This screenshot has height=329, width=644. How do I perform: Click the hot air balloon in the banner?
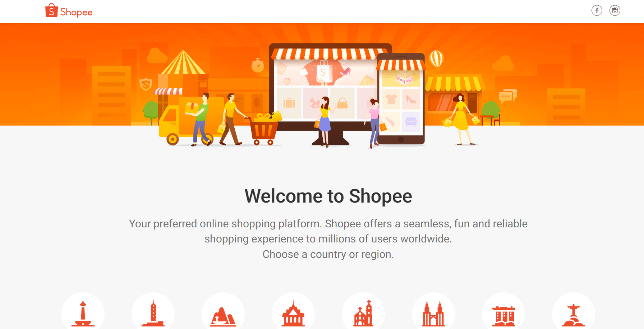click(437, 59)
